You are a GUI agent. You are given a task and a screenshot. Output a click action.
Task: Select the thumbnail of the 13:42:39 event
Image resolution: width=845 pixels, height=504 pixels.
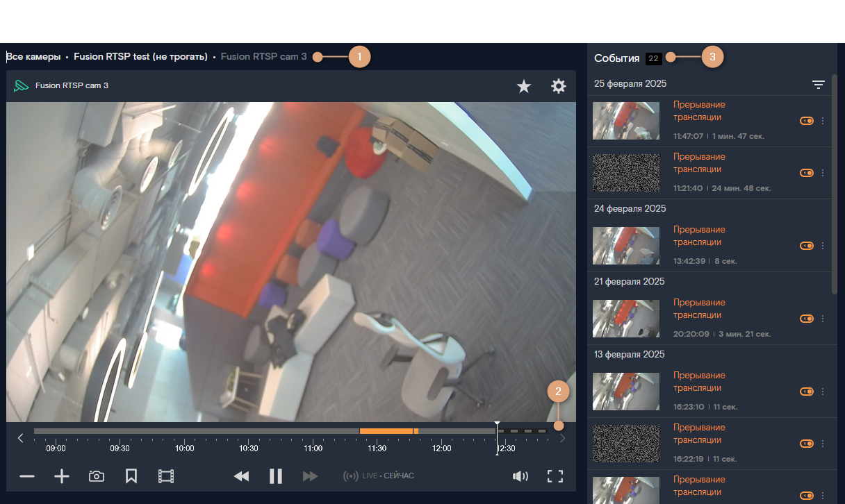[626, 246]
